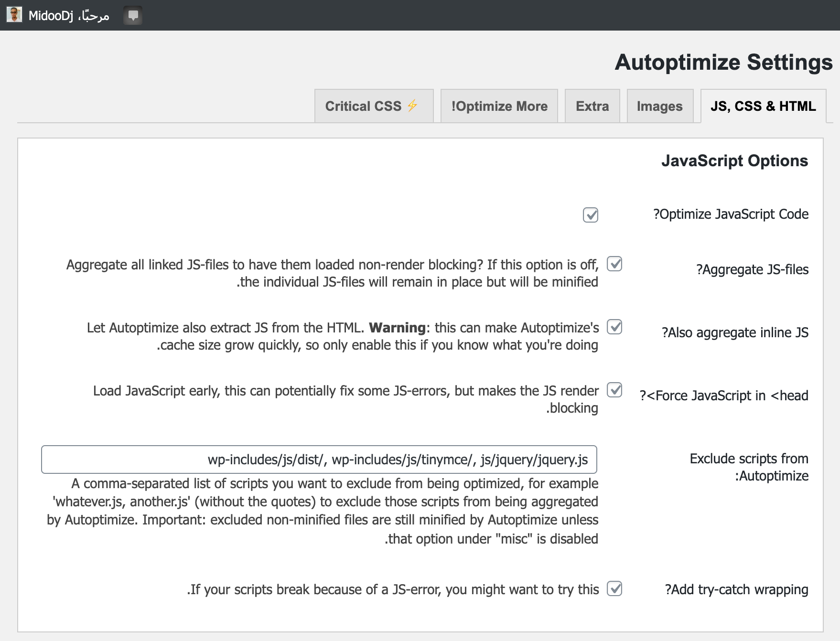Open the MidooDj profile greeting link

coord(69,16)
